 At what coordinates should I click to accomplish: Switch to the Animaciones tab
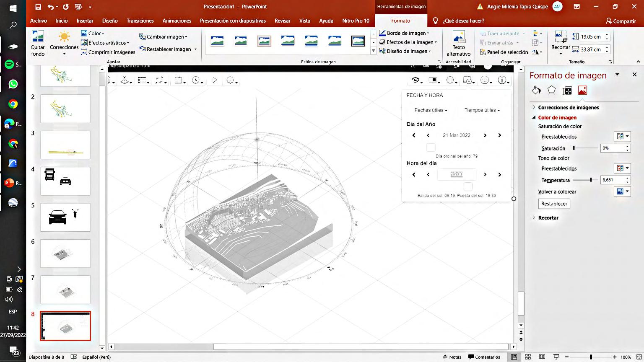177,21
